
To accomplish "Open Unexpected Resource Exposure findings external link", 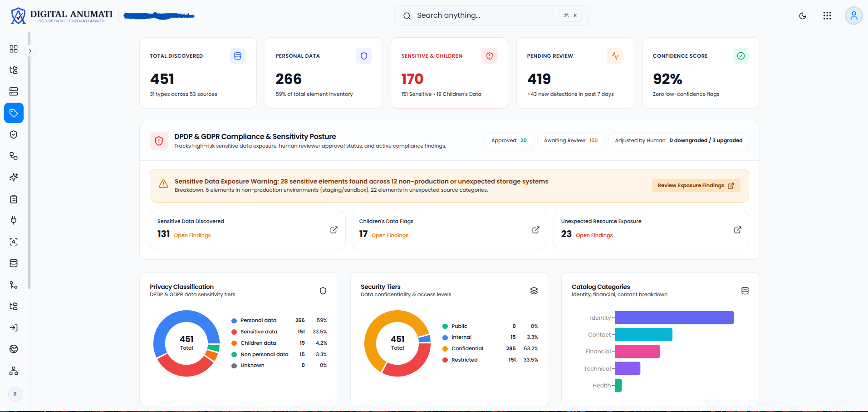I will tap(738, 230).
